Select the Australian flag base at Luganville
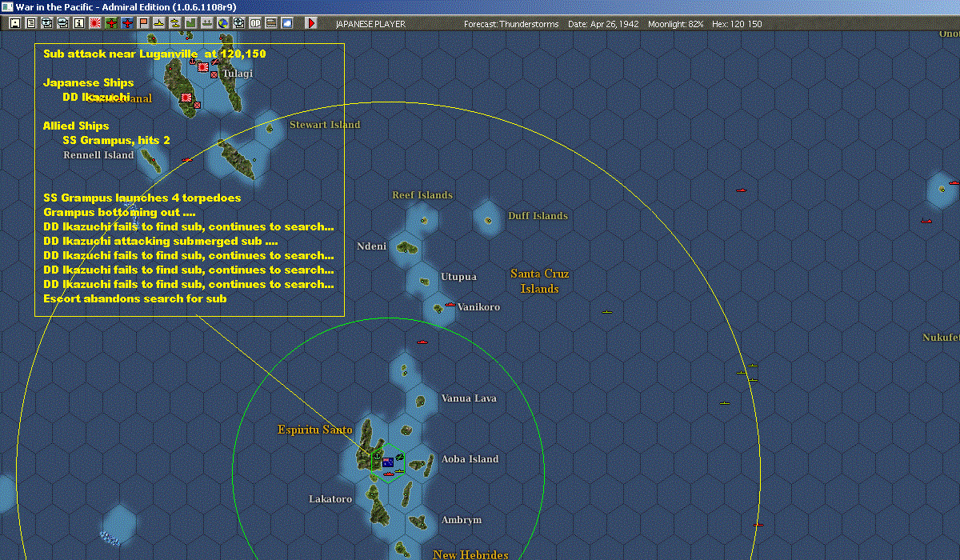Image resolution: width=960 pixels, height=560 pixels. pyautogui.click(x=388, y=462)
